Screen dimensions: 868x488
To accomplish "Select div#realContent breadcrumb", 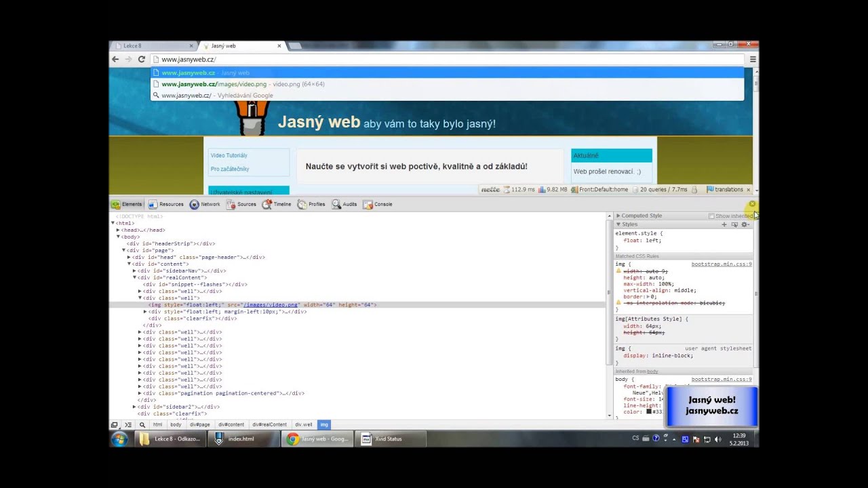I will pyautogui.click(x=270, y=425).
